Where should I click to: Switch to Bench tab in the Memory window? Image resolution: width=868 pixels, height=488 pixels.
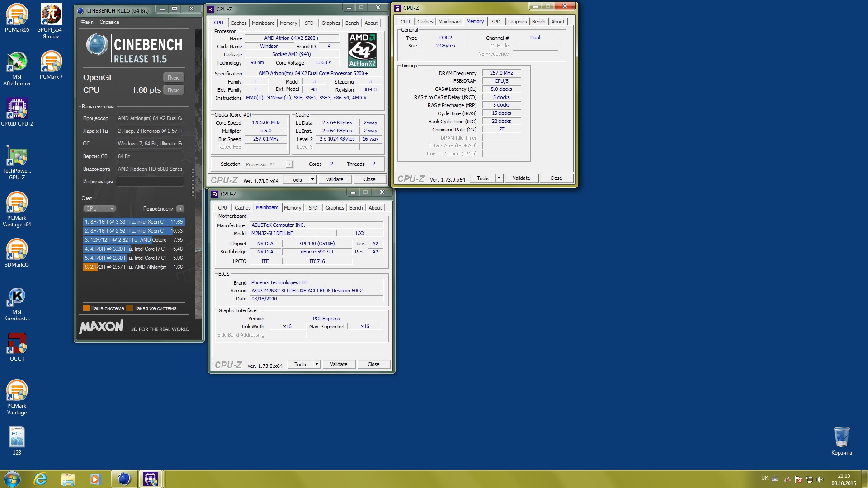click(538, 22)
